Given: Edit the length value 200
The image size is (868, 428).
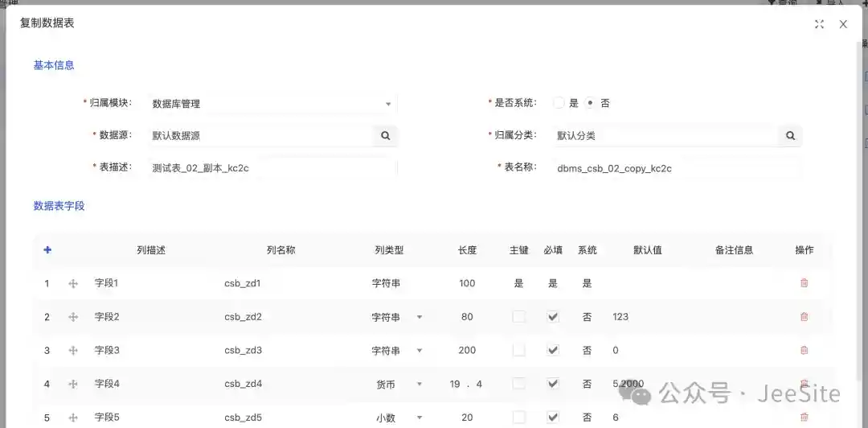Looking at the screenshot, I should [x=467, y=351].
